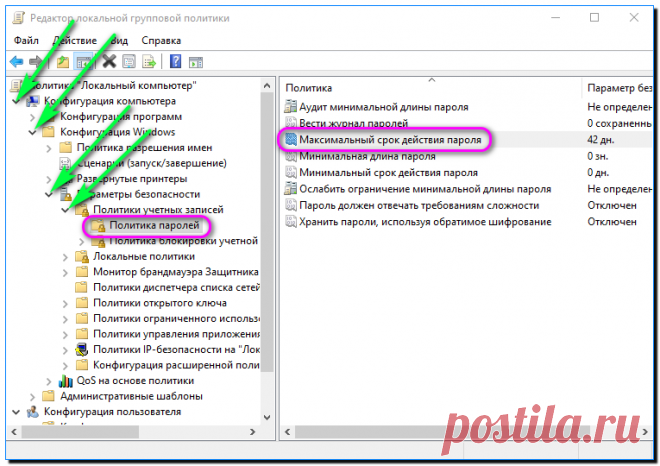Click the QoS на основе политики chart icon
The height and width of the screenshot is (466, 660).
click(x=66, y=381)
